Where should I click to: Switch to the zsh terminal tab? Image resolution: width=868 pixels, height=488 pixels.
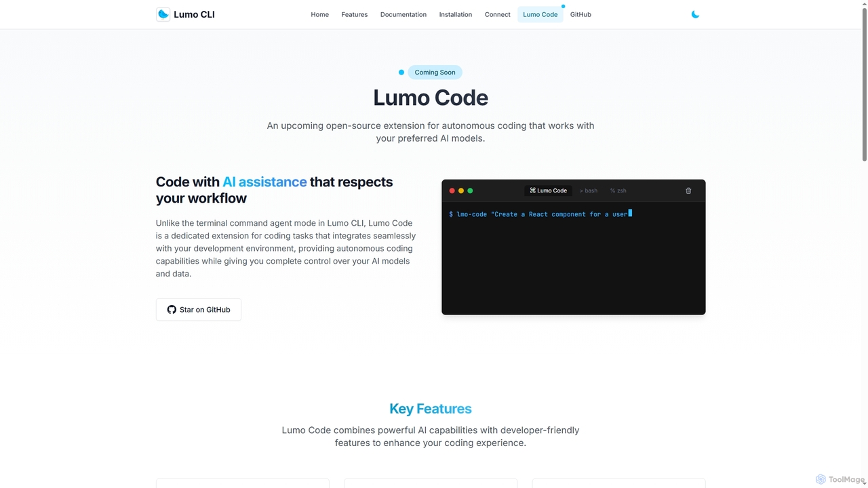click(618, 190)
